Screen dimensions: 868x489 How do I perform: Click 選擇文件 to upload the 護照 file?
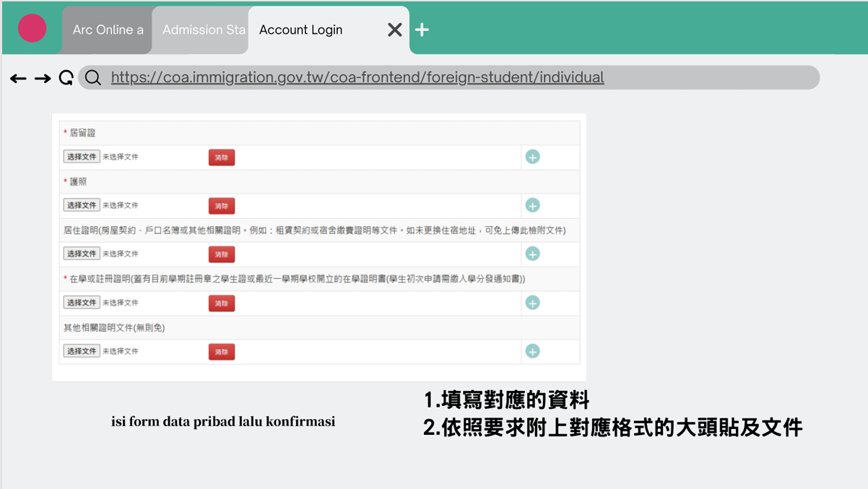(x=82, y=205)
